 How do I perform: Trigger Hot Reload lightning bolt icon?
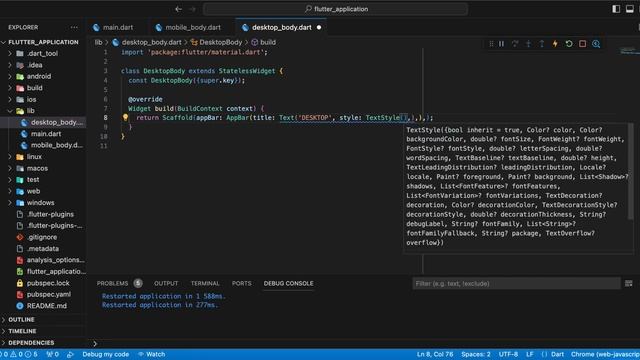coord(555,44)
